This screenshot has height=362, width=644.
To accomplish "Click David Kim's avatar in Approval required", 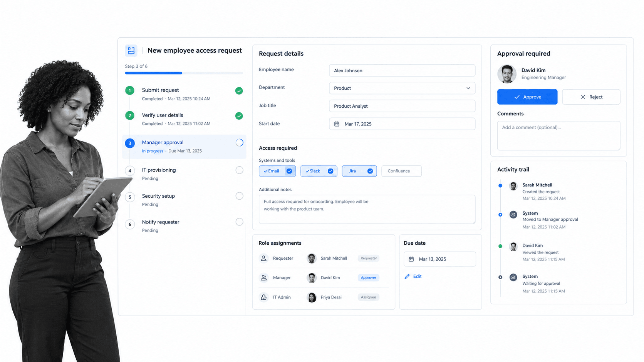I will coord(507,74).
